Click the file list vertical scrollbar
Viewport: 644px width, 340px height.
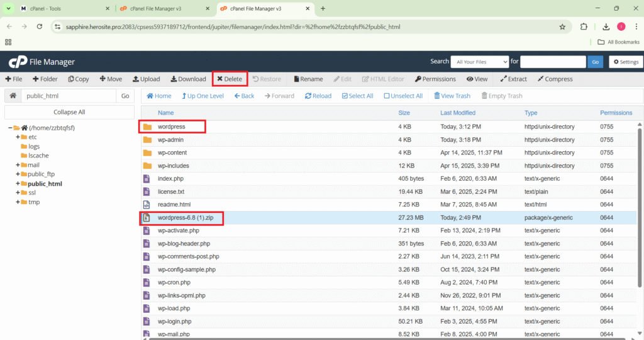640,208
